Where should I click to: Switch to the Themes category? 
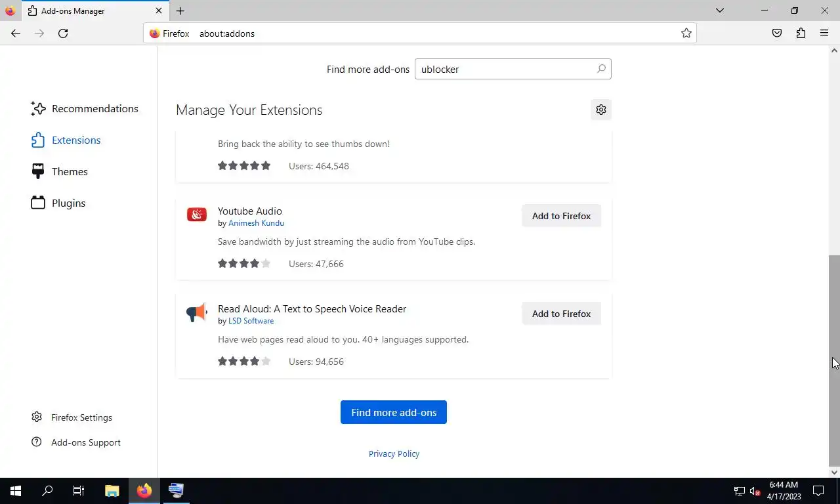[x=59, y=172]
